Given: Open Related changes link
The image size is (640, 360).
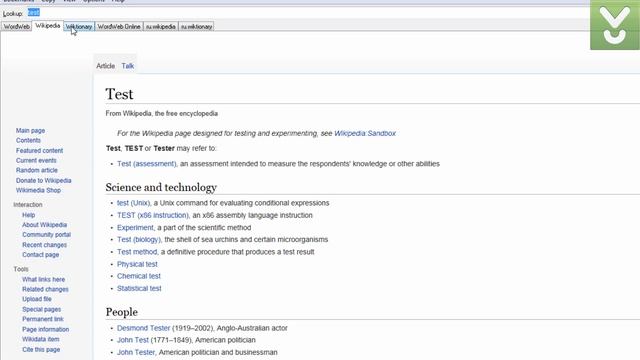Looking at the screenshot, I should 45,289.
